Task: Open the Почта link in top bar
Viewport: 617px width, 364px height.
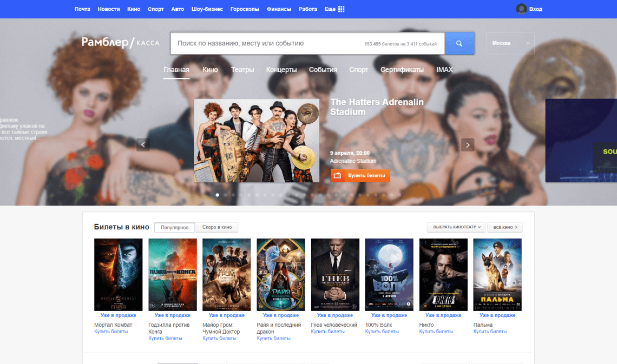Action: [82, 9]
